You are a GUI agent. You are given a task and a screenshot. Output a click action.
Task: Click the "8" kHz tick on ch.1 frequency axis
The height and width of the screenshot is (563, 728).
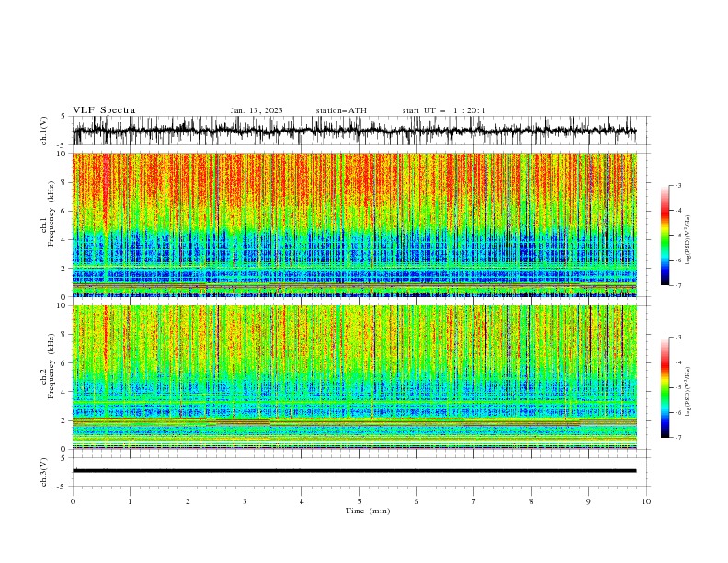pos(63,182)
